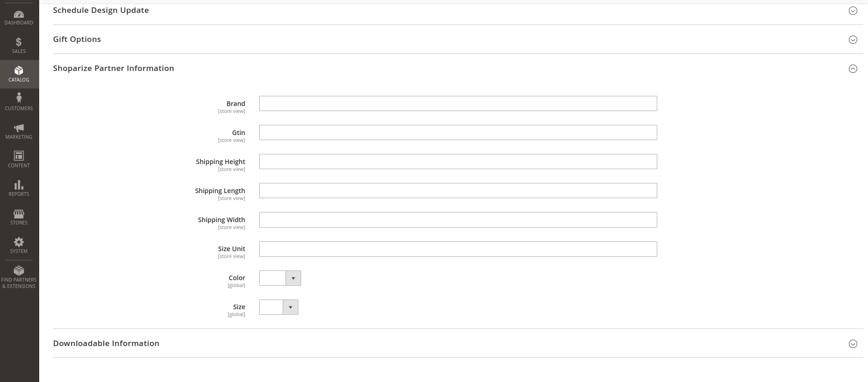Screen dimensions: 868x382
Task: Expand the Gift Options section
Action: pyautogui.click(x=853, y=40)
